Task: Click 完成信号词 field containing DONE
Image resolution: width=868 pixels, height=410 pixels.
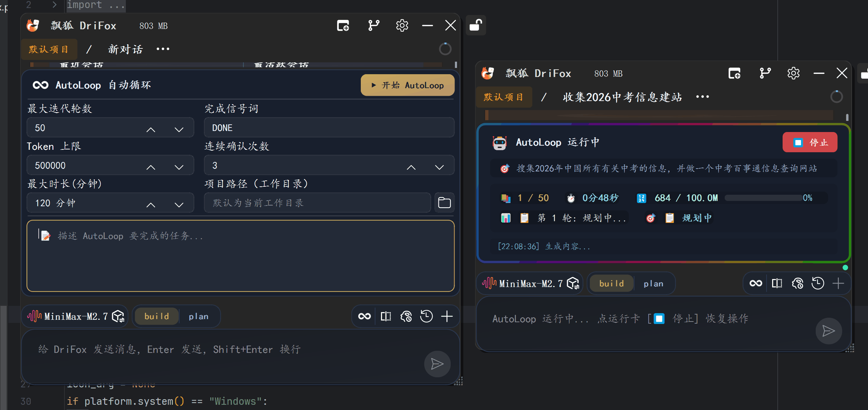Action: pos(329,127)
